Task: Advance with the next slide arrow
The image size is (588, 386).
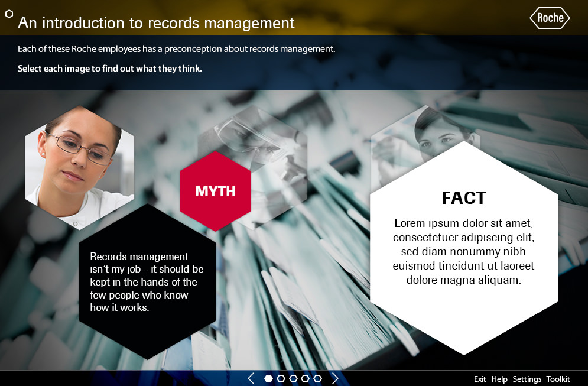Action: click(335, 378)
